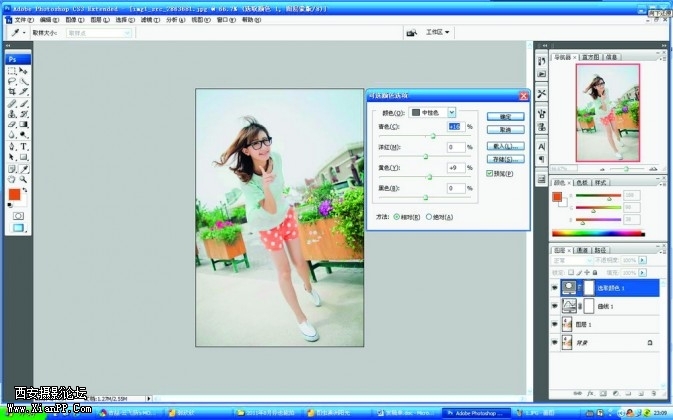This screenshot has width=673, height=420.
Task: Select the Rectangular Marquee tool
Action: click(x=12, y=71)
